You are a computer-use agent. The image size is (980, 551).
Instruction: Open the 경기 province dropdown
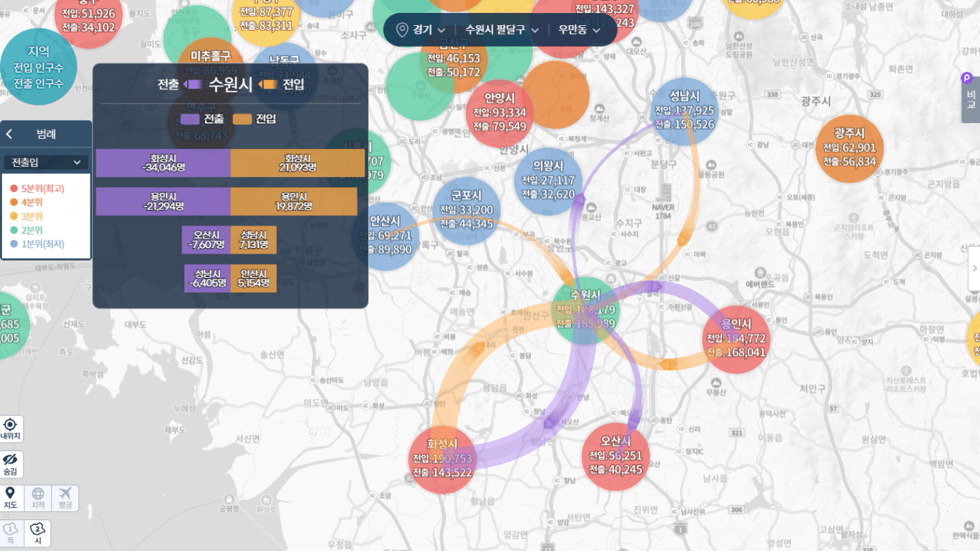click(429, 30)
